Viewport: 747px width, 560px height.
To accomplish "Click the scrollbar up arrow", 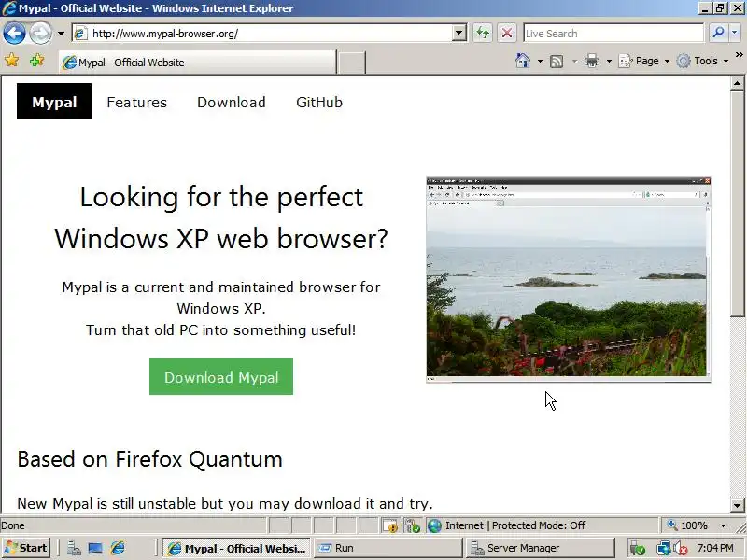I will tap(737, 83).
